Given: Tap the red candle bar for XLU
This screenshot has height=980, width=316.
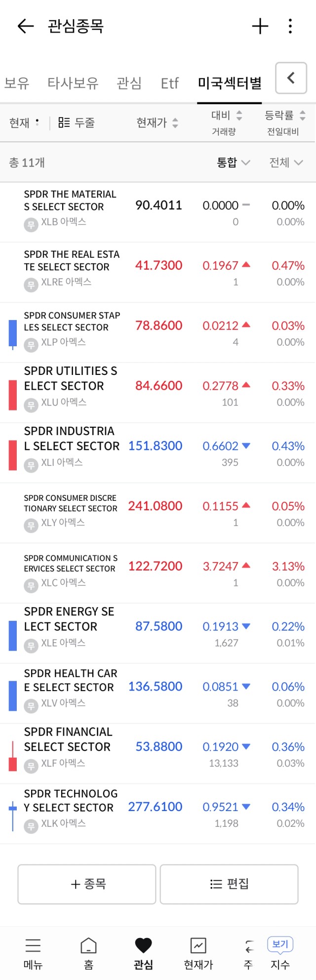Looking at the screenshot, I should coord(13,395).
